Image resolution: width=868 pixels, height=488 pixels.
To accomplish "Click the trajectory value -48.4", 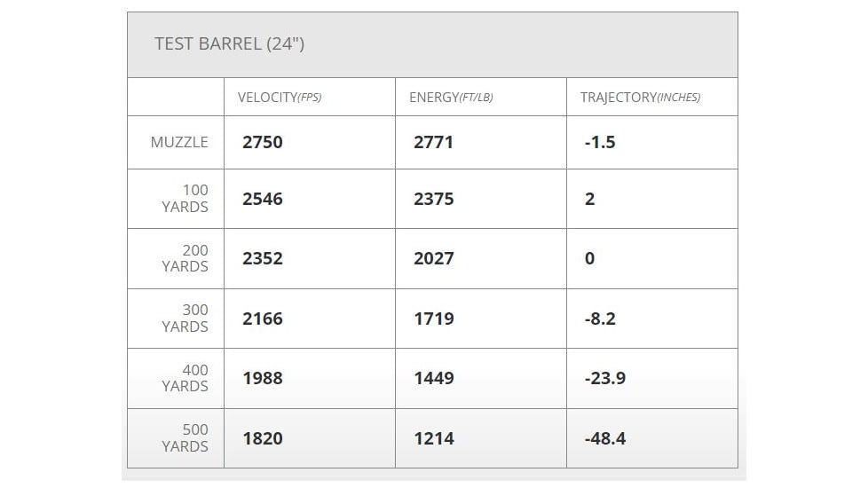I will (x=605, y=437).
